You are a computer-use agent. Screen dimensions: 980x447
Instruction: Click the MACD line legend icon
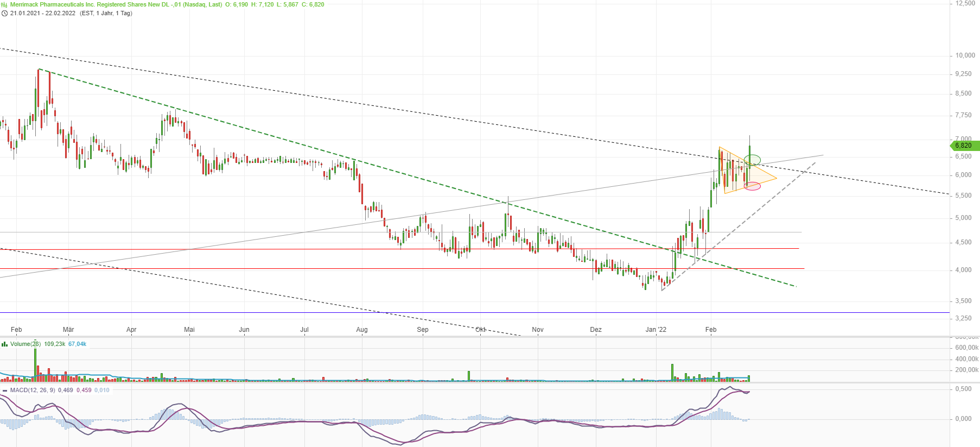pyautogui.click(x=4, y=390)
